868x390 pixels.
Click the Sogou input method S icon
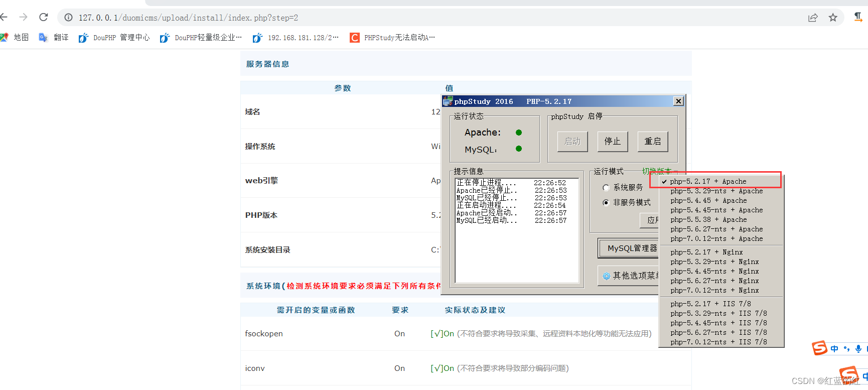click(x=820, y=348)
